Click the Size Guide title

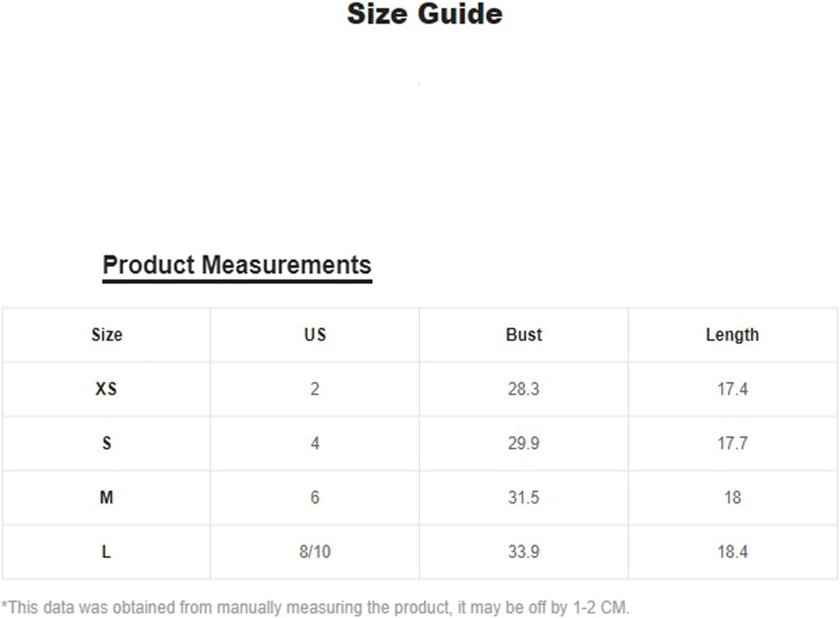click(x=424, y=14)
